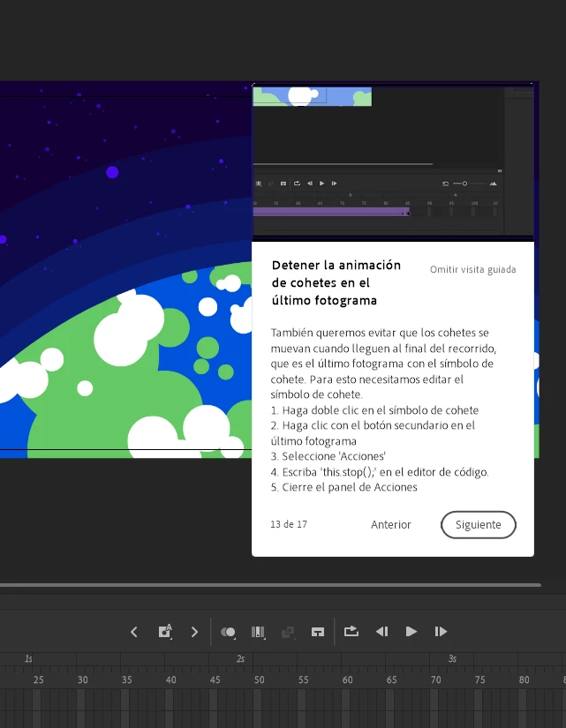Select frame 50 on the timeline ruler

[259, 679]
